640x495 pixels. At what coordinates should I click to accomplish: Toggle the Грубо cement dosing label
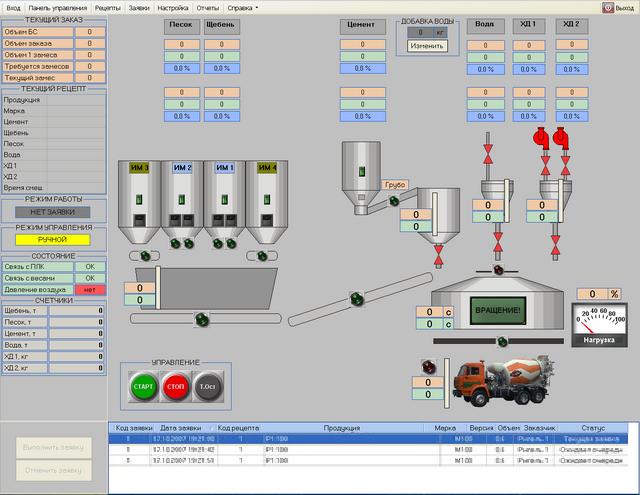394,185
